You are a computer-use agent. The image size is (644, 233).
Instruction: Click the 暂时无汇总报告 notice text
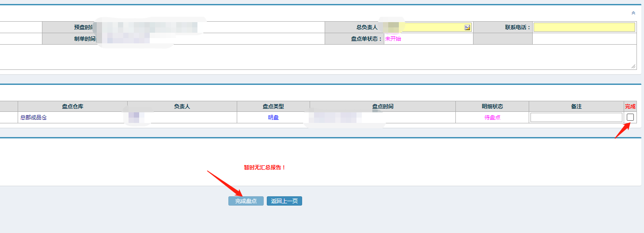[265, 168]
